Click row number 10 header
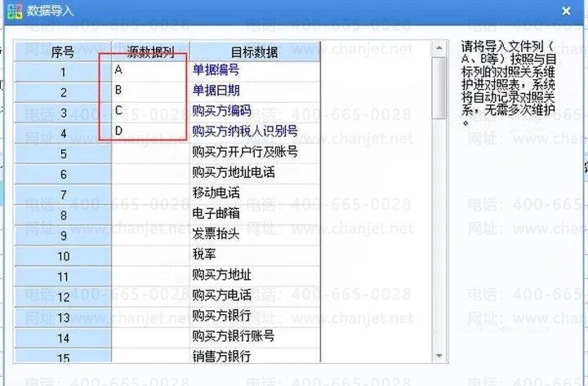 (63, 256)
